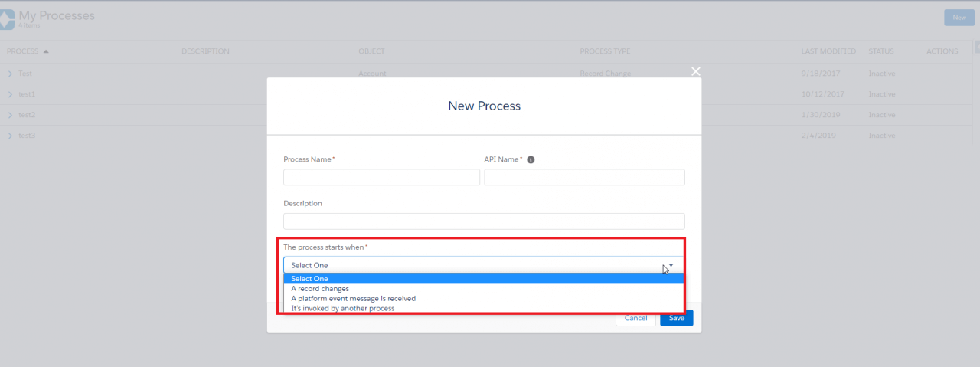The width and height of the screenshot is (980, 367).
Task: Click into the Description field
Action: coord(484,221)
